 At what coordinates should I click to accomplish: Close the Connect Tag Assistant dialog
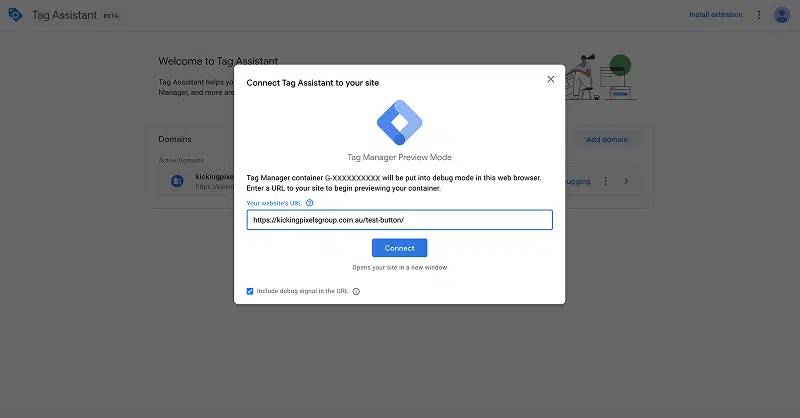click(x=551, y=79)
